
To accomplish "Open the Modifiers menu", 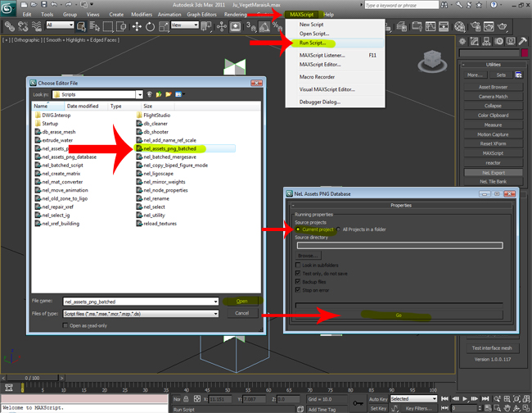I will (142, 14).
